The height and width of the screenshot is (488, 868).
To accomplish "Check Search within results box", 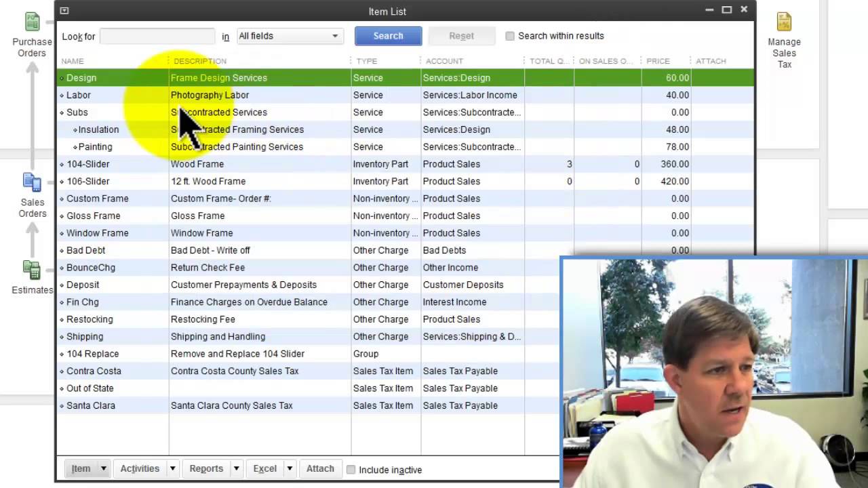I will coord(510,36).
